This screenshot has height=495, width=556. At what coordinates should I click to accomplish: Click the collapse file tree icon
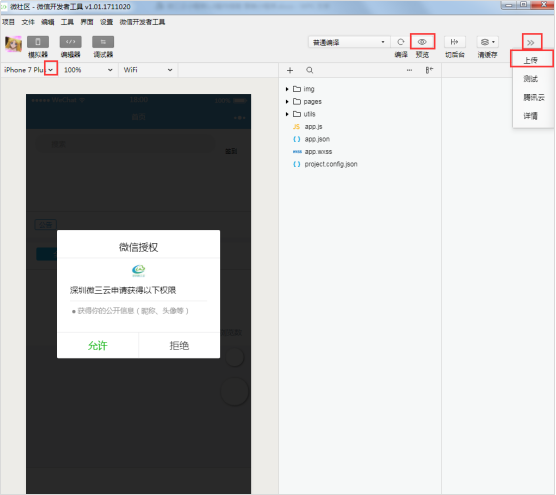[429, 70]
